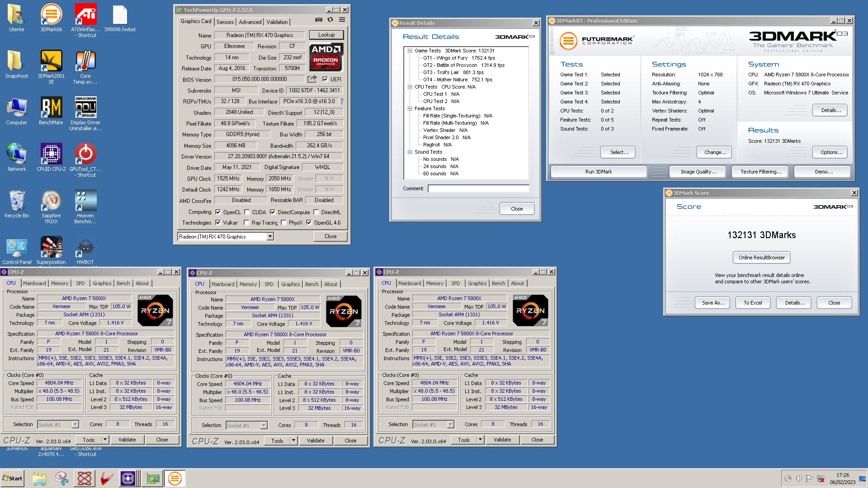Screen dimensions: 868x488
Task: Switch to Advanced tab in GPU-Z
Action: 250,22
